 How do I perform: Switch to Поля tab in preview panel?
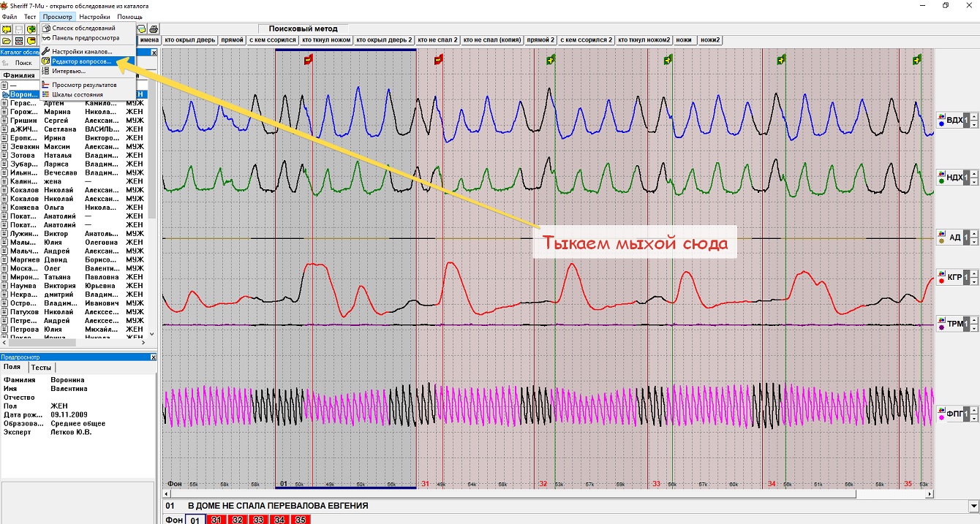pyautogui.click(x=12, y=368)
